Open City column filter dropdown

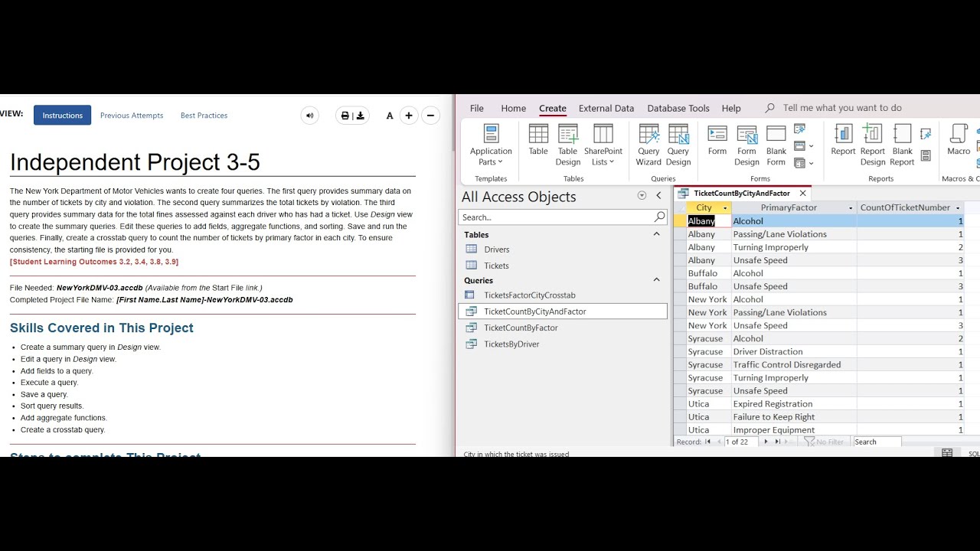[725, 208]
